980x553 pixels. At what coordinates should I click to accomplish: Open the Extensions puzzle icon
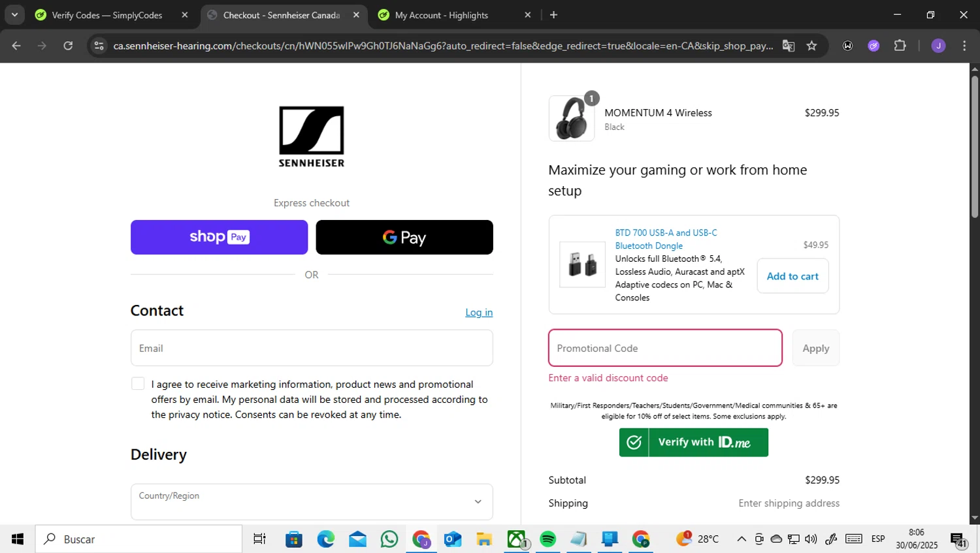coord(900,46)
